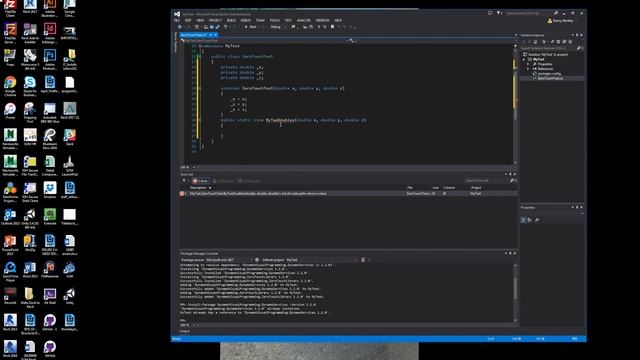Open the editor zoom level dropdown
This screenshot has height=360, width=640.
click(x=188, y=167)
